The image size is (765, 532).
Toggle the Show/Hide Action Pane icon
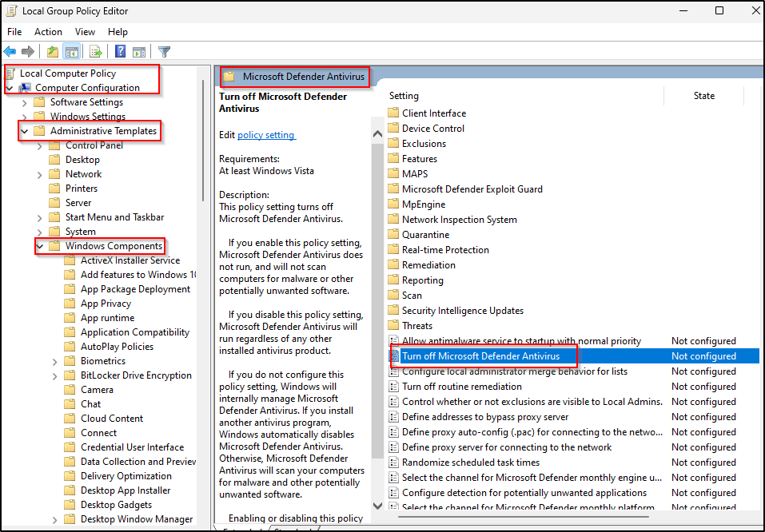tap(137, 52)
